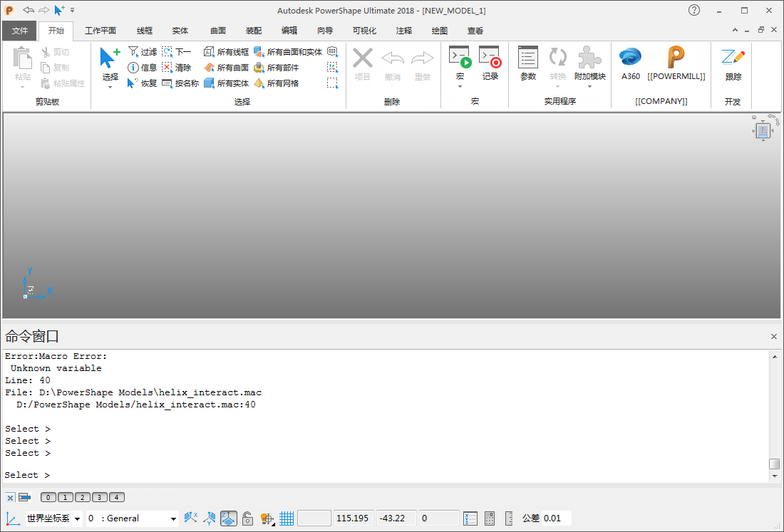Toggle the intelligent cursor lightbulb icon
Screen dimensions: 784x532
(x=267, y=518)
